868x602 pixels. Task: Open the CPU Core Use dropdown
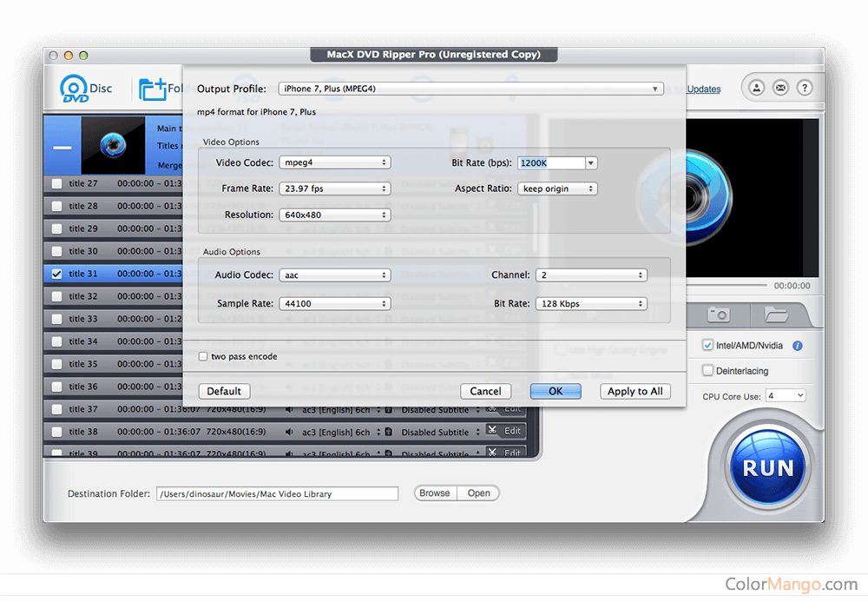(x=786, y=395)
